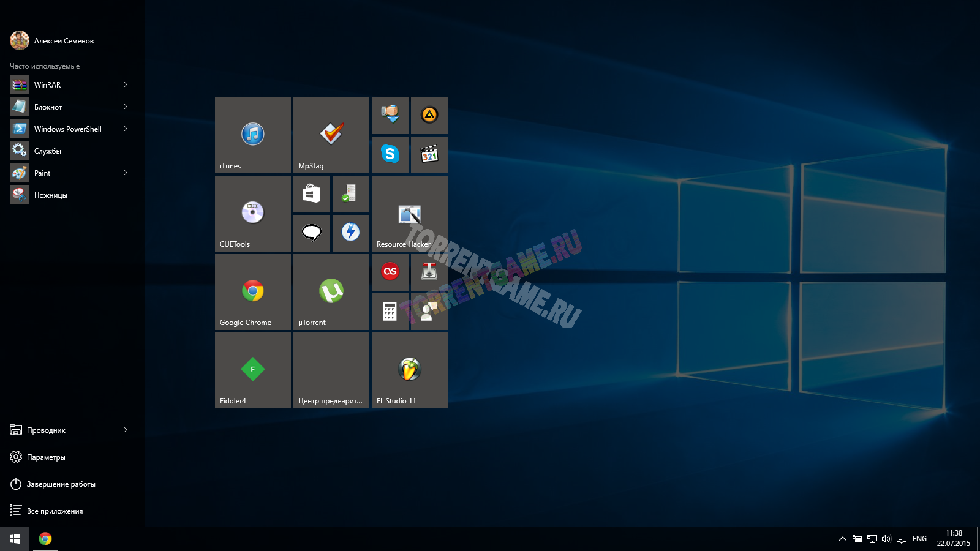980x551 pixels.
Task: Show hidden system tray icons
Action: pos(842,539)
